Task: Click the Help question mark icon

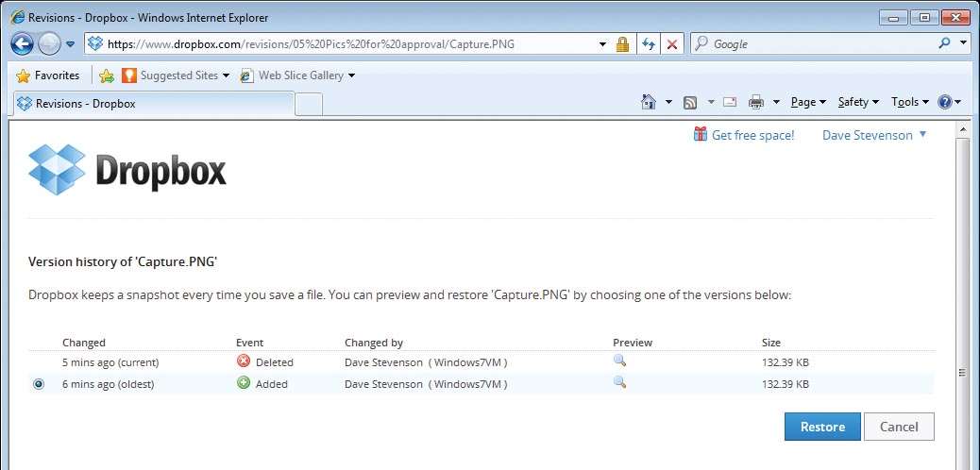Action: coord(945,103)
